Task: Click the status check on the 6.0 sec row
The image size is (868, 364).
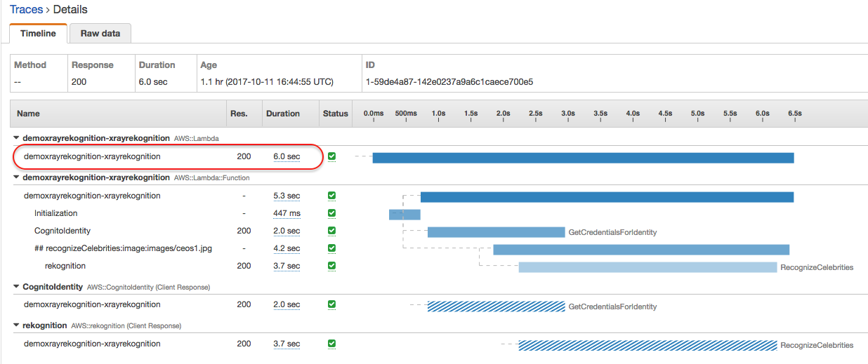Action: (331, 156)
